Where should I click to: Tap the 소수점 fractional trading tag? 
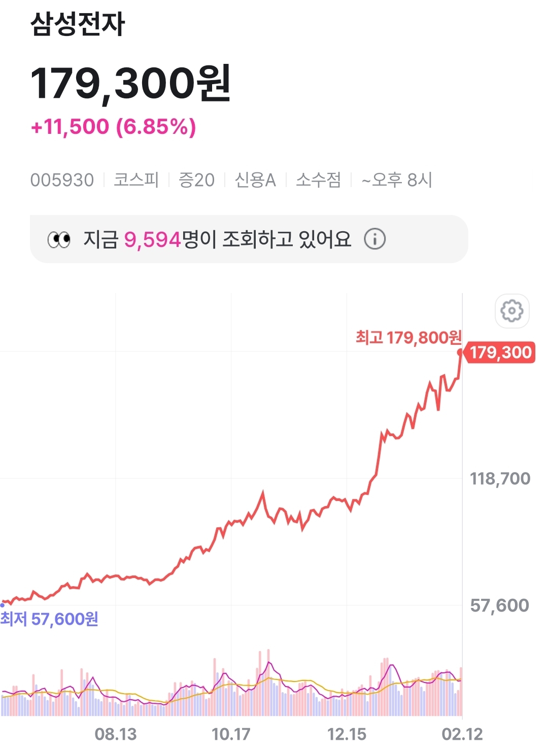(318, 180)
